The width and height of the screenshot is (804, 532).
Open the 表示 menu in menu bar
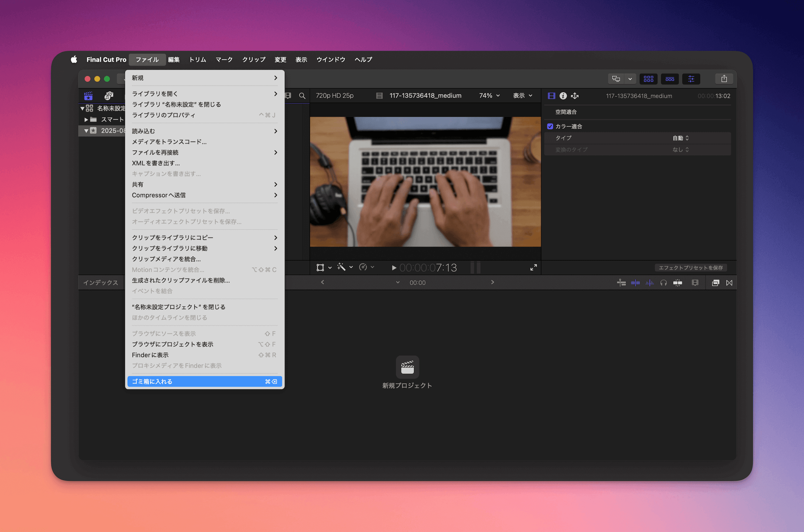click(x=301, y=60)
